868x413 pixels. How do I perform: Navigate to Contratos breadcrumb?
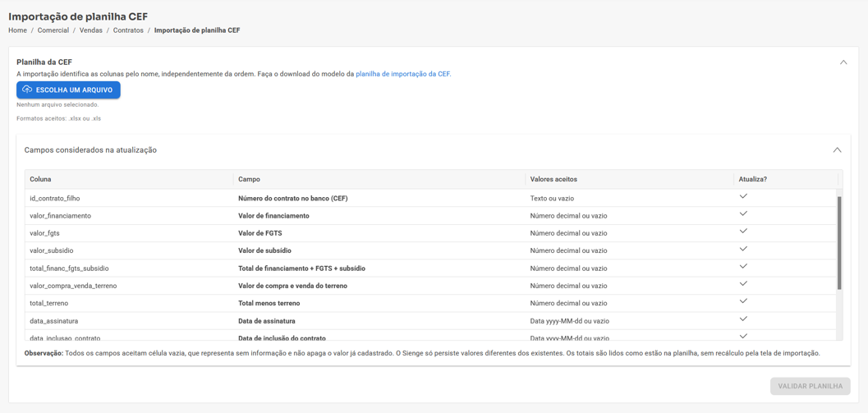128,30
